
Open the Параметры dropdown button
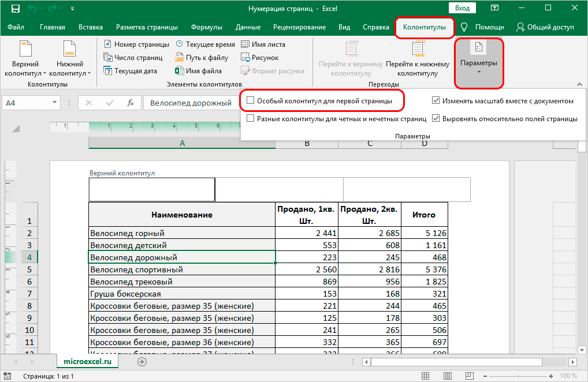[x=479, y=63]
